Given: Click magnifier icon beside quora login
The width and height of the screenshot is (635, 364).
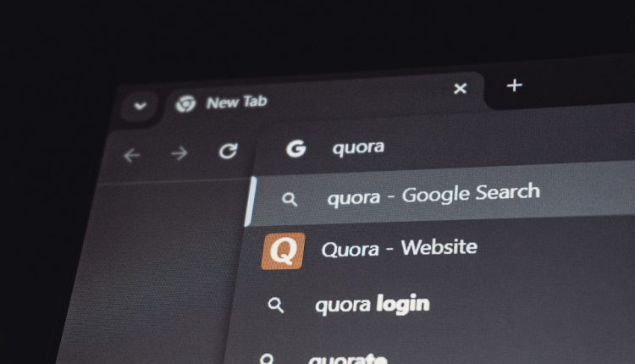Looking at the screenshot, I should [276, 305].
